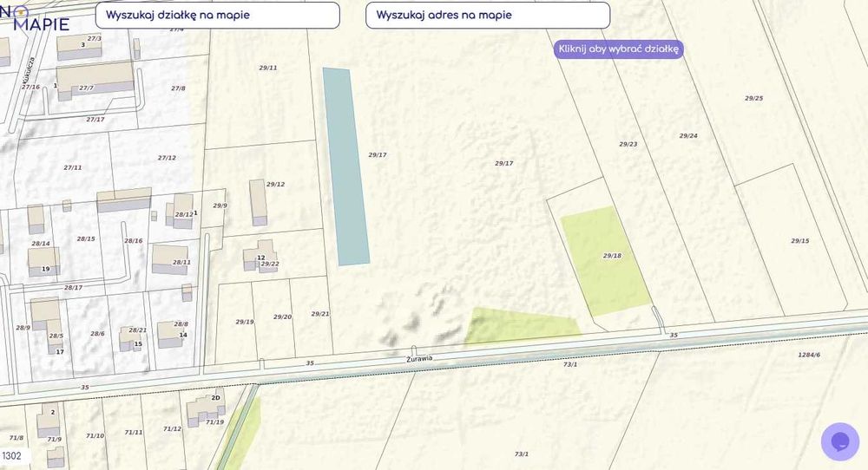Click the Żurawia street label

click(x=419, y=358)
